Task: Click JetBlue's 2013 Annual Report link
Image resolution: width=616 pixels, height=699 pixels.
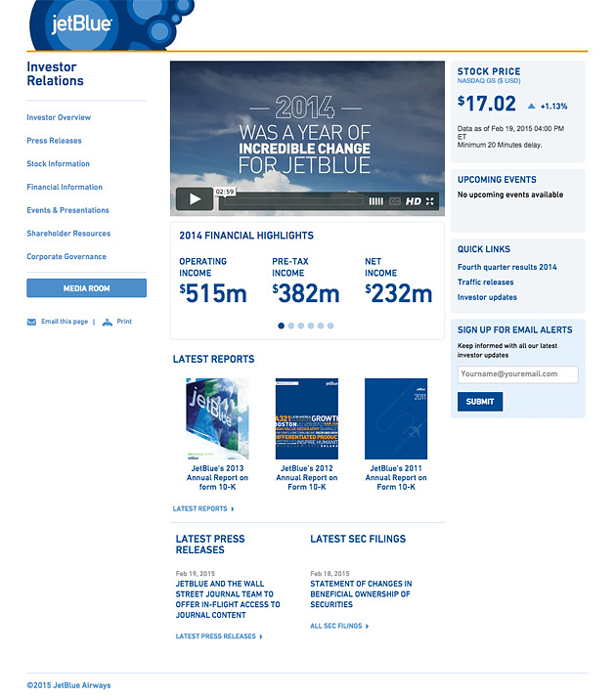Action: (x=217, y=477)
